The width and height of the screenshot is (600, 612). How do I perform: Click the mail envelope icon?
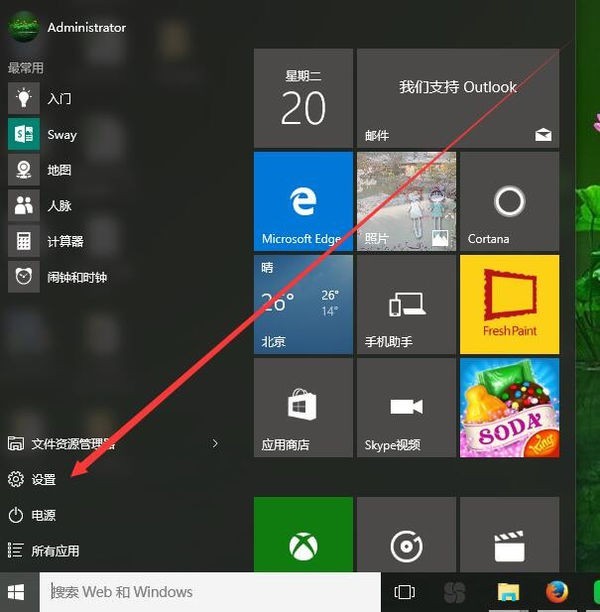[543, 135]
